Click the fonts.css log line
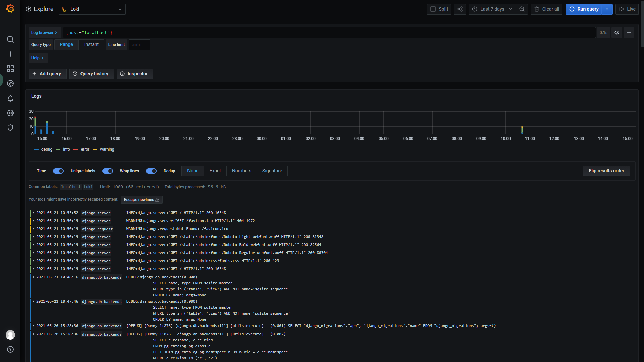The image size is (644, 362). tap(203, 261)
